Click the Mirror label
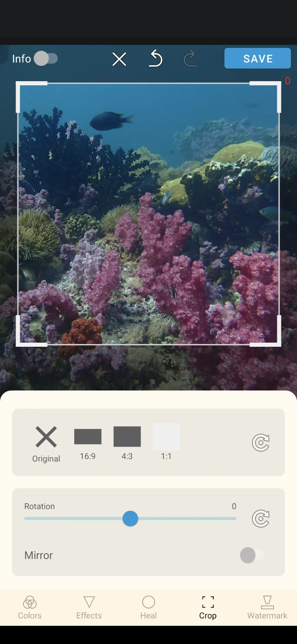 (x=38, y=555)
